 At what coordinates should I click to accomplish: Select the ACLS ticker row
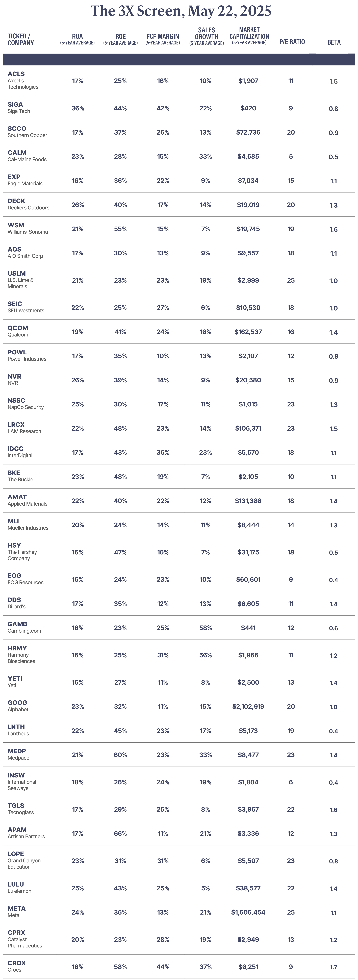(x=179, y=81)
